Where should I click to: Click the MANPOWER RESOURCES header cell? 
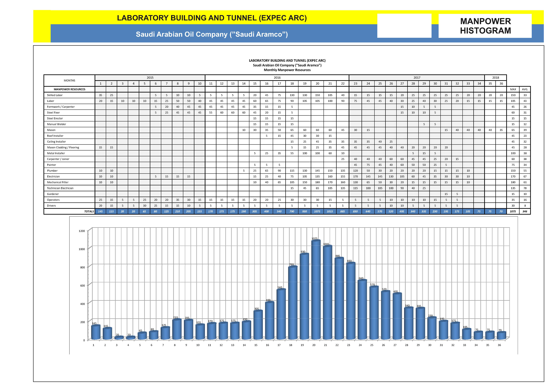point(69,89)
